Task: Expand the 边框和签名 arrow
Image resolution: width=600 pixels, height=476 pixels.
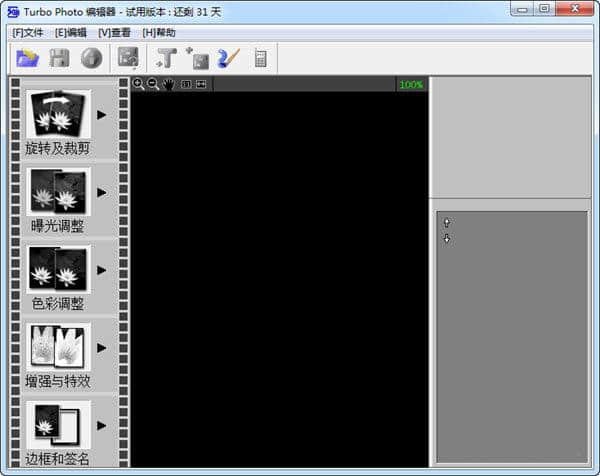Action: tap(101, 425)
